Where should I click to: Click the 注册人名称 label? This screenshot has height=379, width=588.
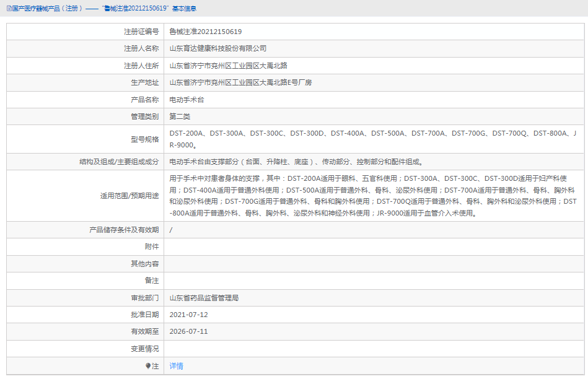[141, 48]
